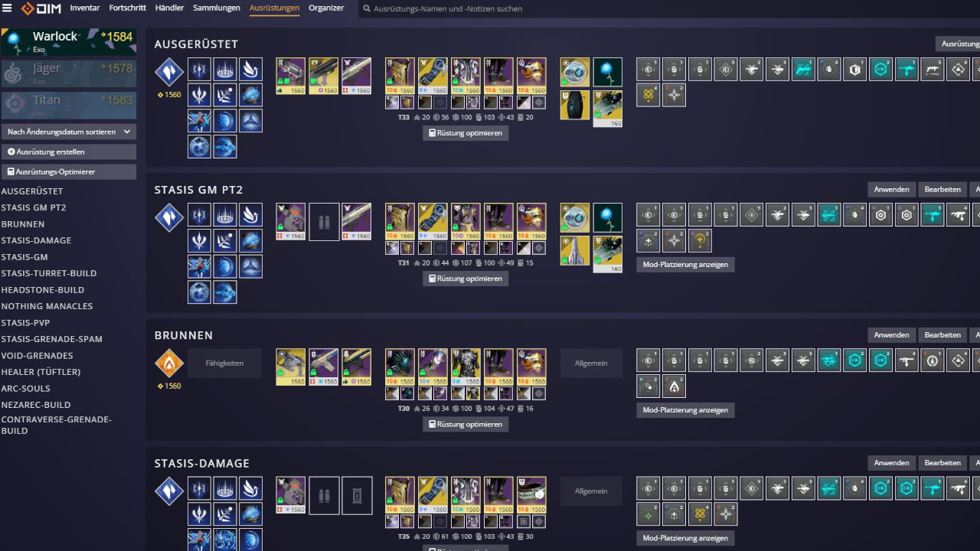Expand 'Mod-Platzierung anzeigen' under BRUNNEN

click(685, 409)
